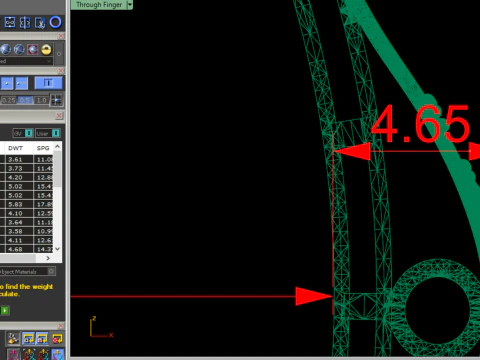
Task: Click the framed icon with vertical arrows
Action: click(10, 22)
